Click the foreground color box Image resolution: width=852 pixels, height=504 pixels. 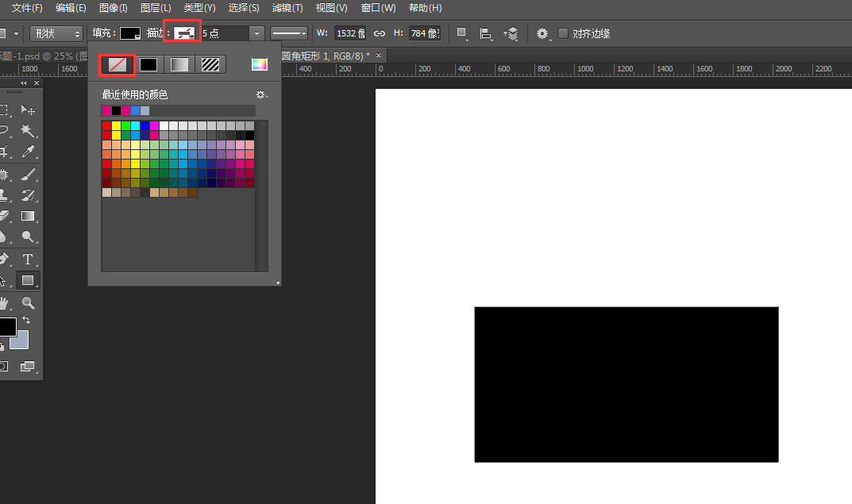coord(7,326)
